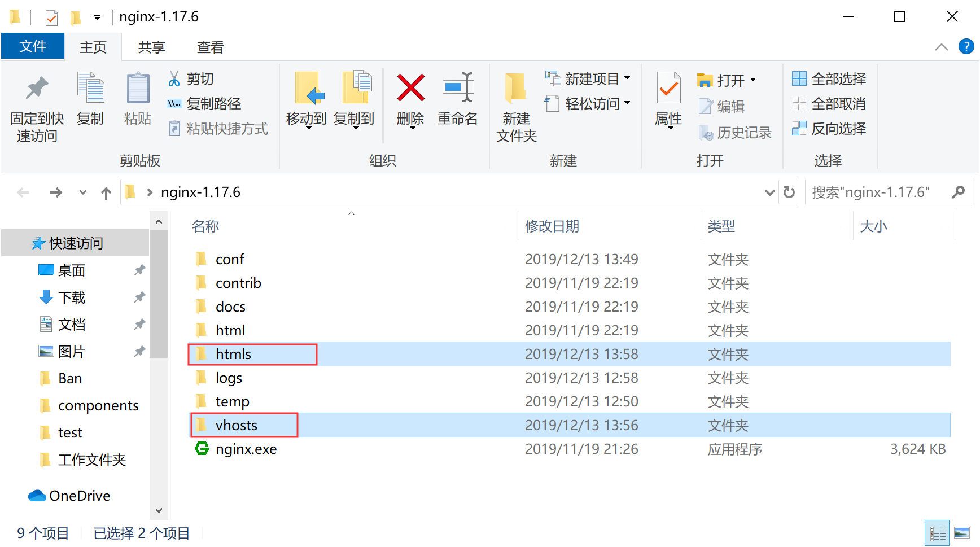Switch to large icons view in status bar
980x547 pixels.
coord(961,533)
